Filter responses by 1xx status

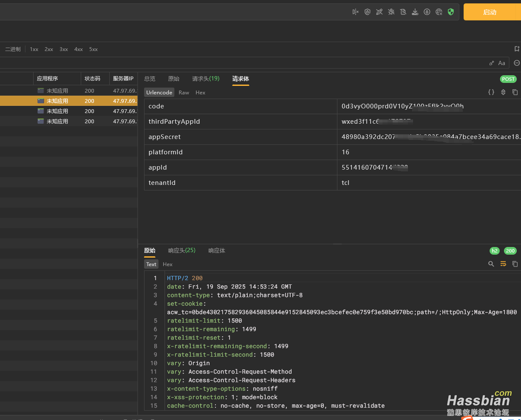pyautogui.click(x=34, y=49)
